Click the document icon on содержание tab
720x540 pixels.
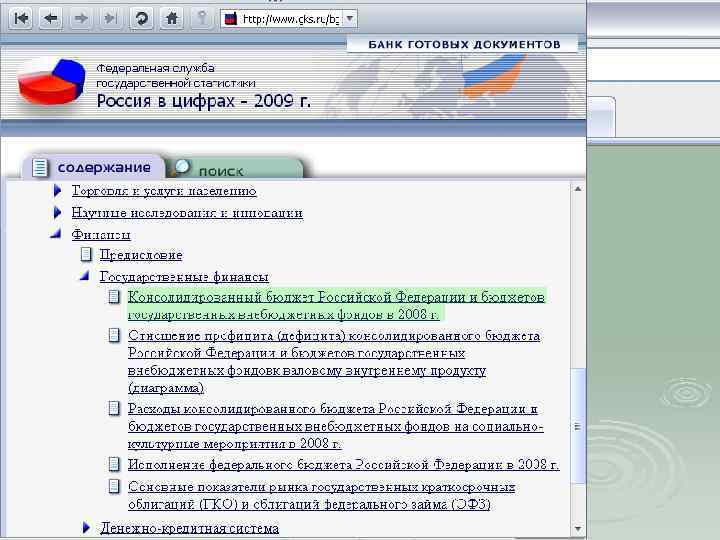point(40,168)
